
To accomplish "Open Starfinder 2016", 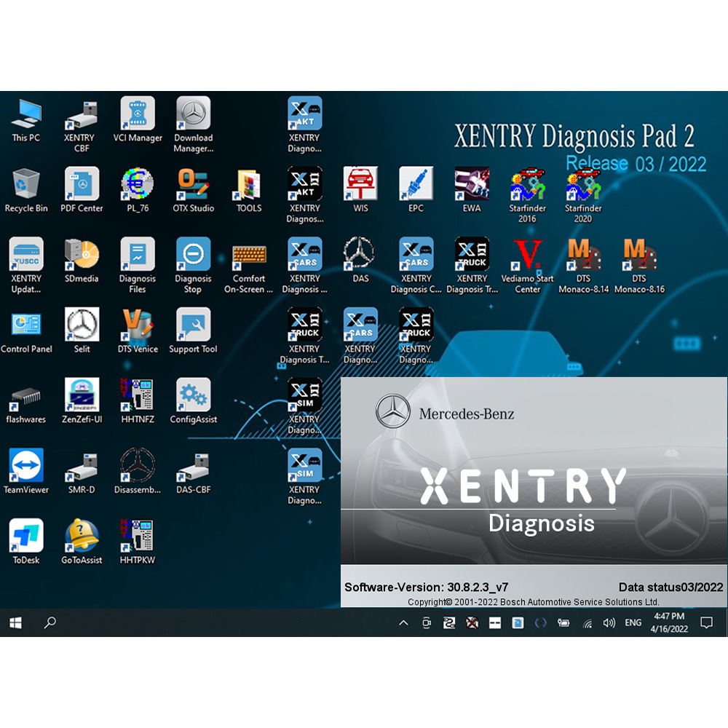I will 527,195.
